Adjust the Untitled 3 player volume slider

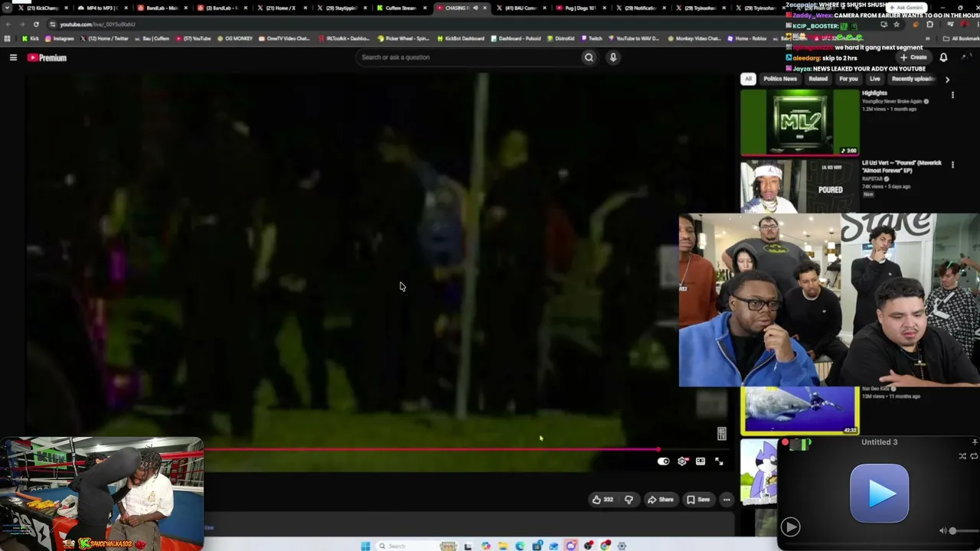(x=963, y=531)
